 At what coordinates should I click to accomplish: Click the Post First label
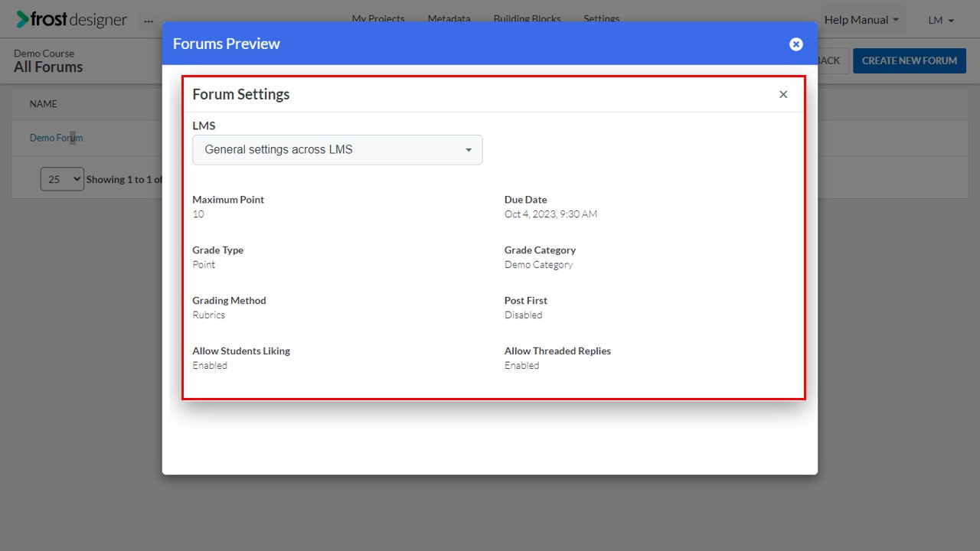coord(526,301)
